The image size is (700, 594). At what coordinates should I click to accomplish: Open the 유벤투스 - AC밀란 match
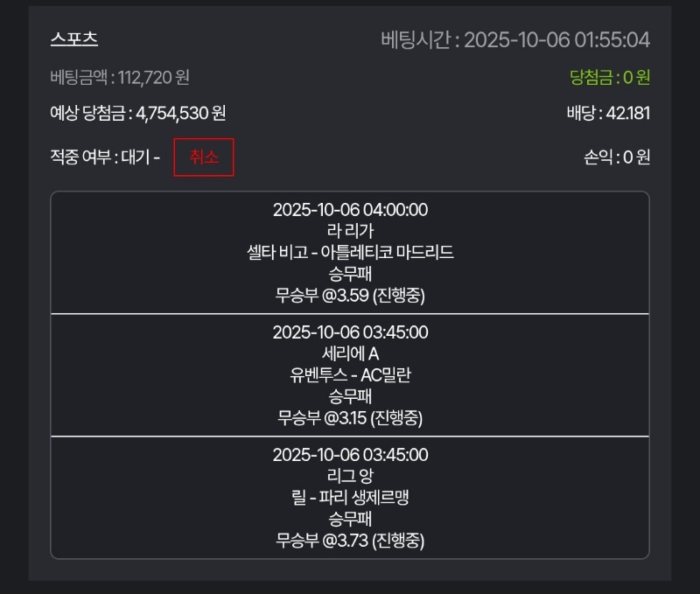coord(350,375)
